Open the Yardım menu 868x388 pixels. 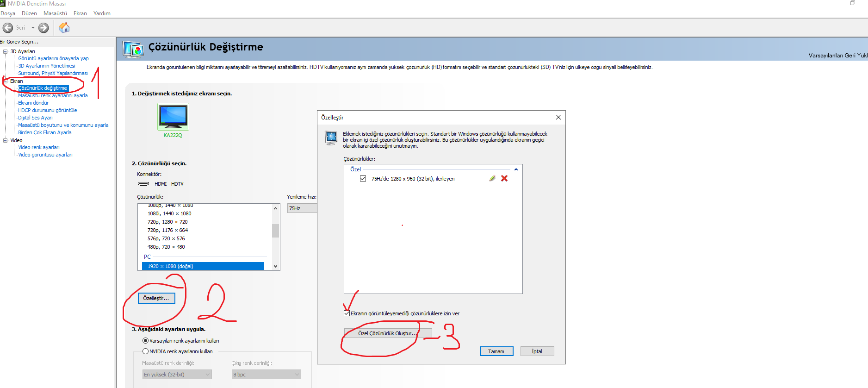click(102, 13)
